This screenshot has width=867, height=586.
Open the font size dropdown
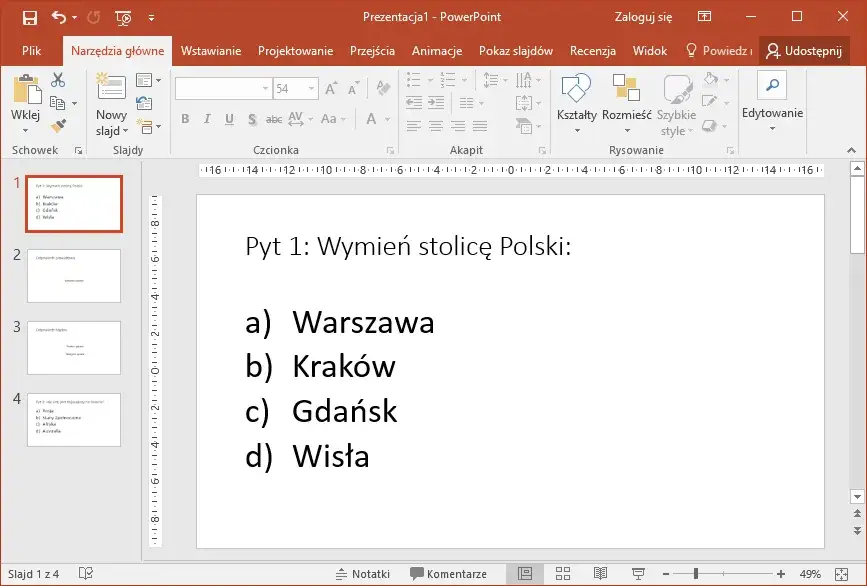click(x=311, y=88)
